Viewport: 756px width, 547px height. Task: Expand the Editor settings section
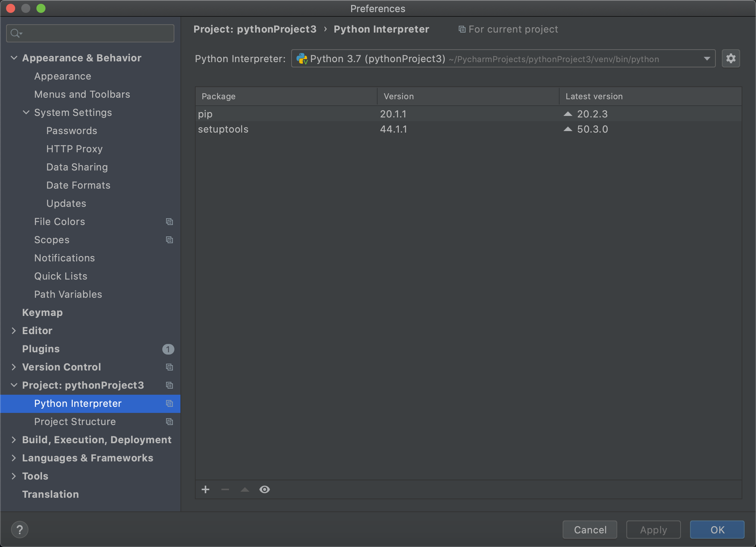click(x=14, y=331)
